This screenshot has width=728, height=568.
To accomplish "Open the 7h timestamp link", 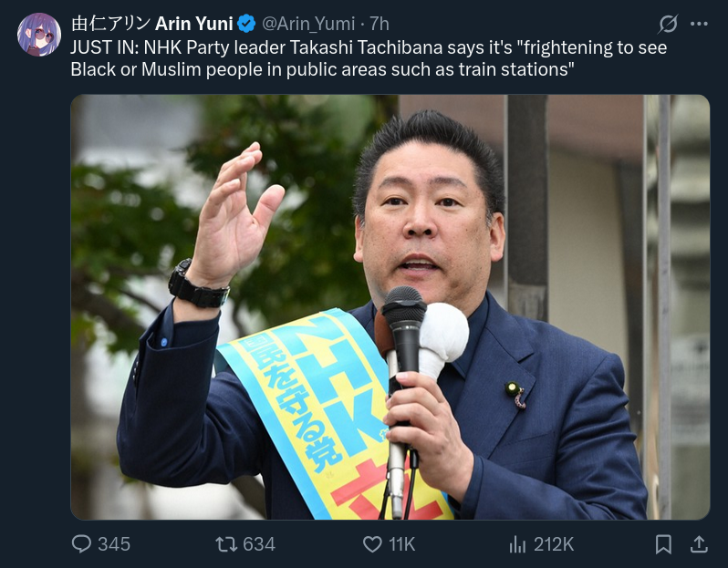I will pyautogui.click(x=380, y=24).
